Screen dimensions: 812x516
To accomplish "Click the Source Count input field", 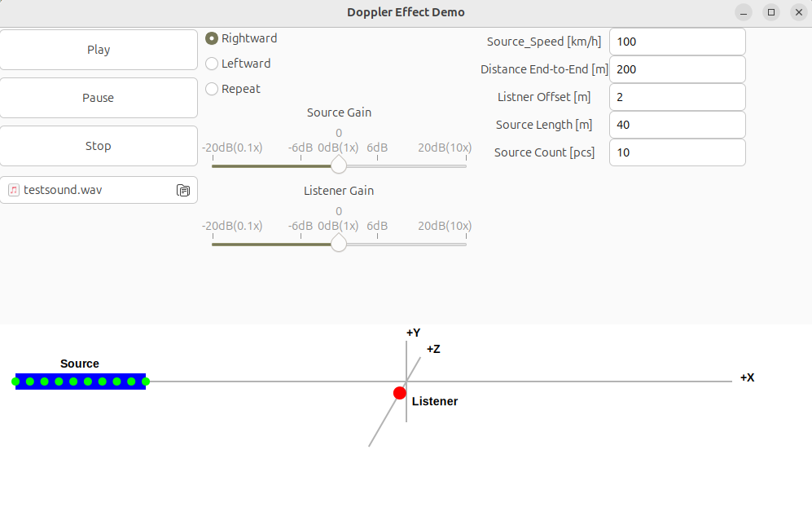I will coord(677,152).
